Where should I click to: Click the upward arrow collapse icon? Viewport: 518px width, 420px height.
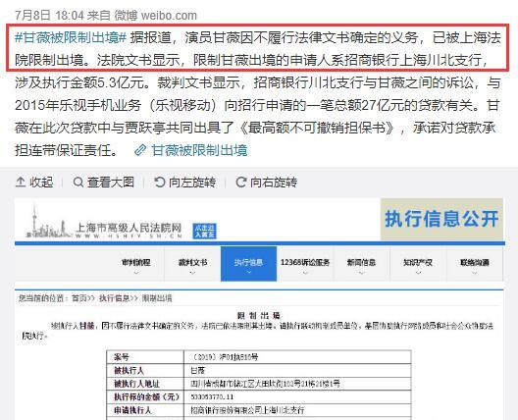click(x=21, y=183)
